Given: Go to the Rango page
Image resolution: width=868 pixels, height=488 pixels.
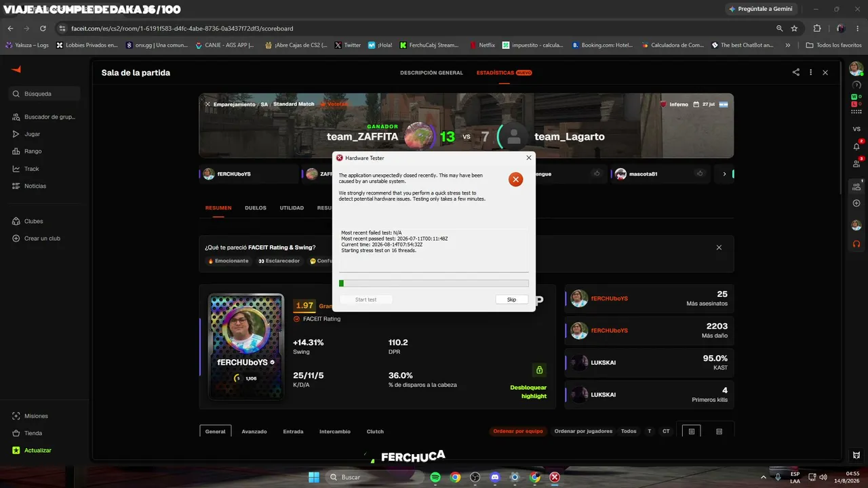Looking at the screenshot, I should click(27, 151).
